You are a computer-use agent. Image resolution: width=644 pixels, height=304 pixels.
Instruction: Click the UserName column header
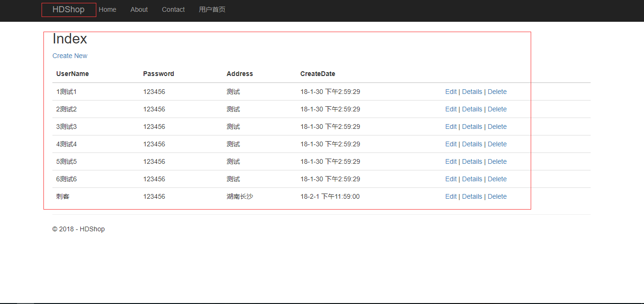(x=72, y=74)
